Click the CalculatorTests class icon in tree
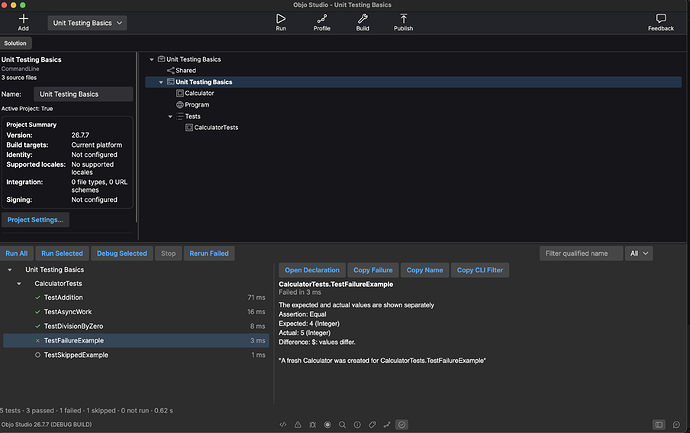 click(189, 128)
